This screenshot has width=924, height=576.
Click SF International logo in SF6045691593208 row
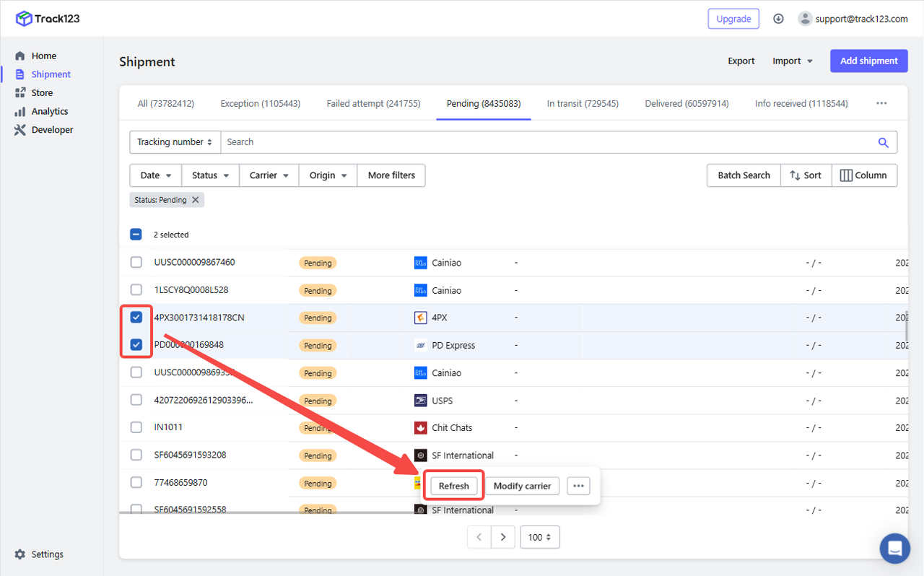point(421,455)
